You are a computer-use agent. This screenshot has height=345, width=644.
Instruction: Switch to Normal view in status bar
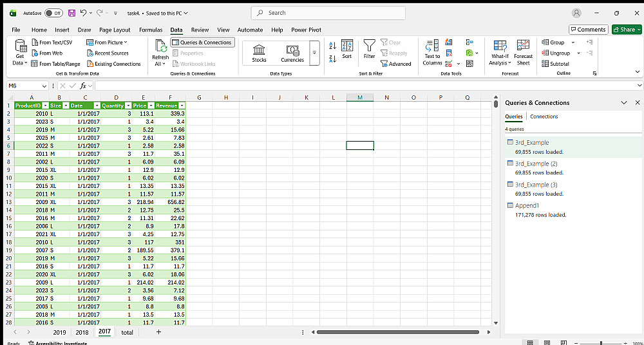pyautogui.click(x=530, y=342)
